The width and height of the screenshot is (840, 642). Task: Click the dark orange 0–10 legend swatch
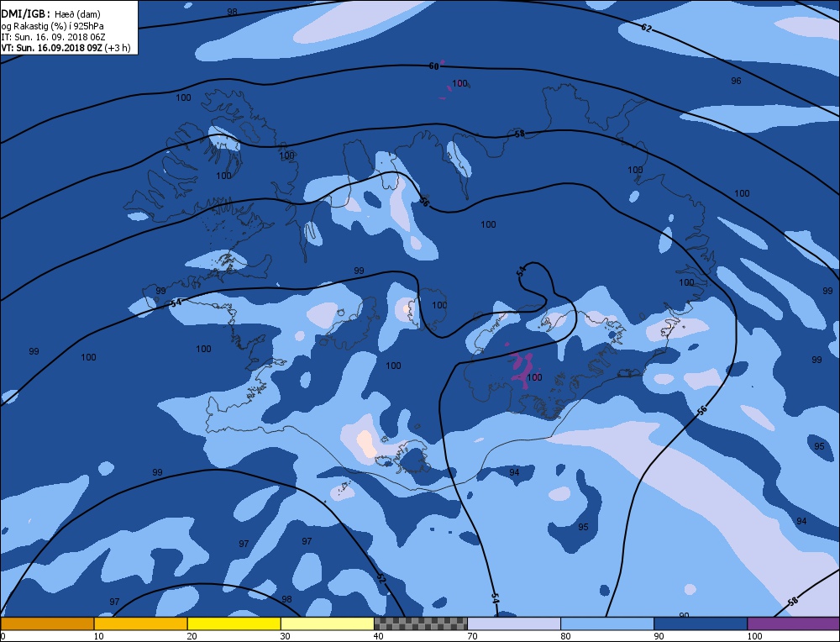click(x=47, y=624)
